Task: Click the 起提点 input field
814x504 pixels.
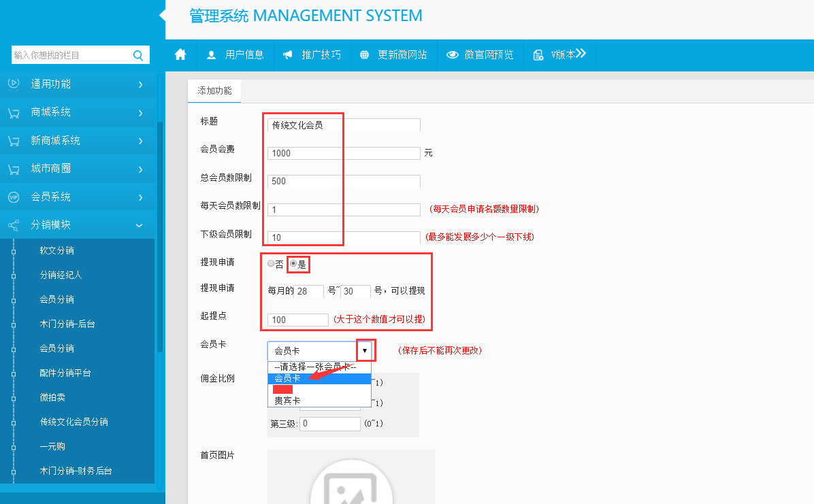Action: (298, 320)
